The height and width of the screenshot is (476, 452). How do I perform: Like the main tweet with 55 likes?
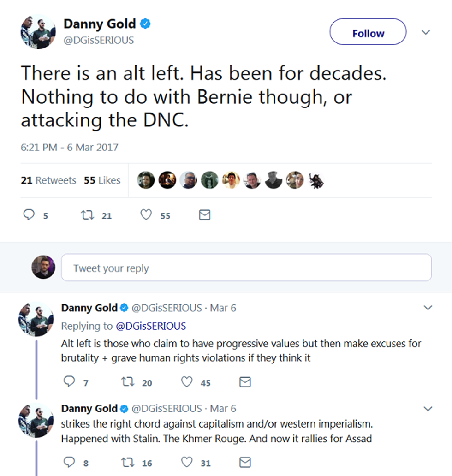click(146, 215)
